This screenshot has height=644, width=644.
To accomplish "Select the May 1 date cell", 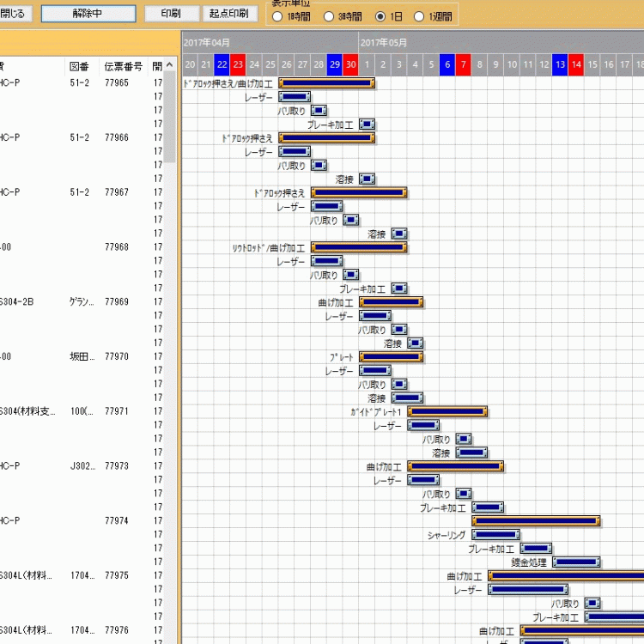I will pyautogui.click(x=367, y=64).
